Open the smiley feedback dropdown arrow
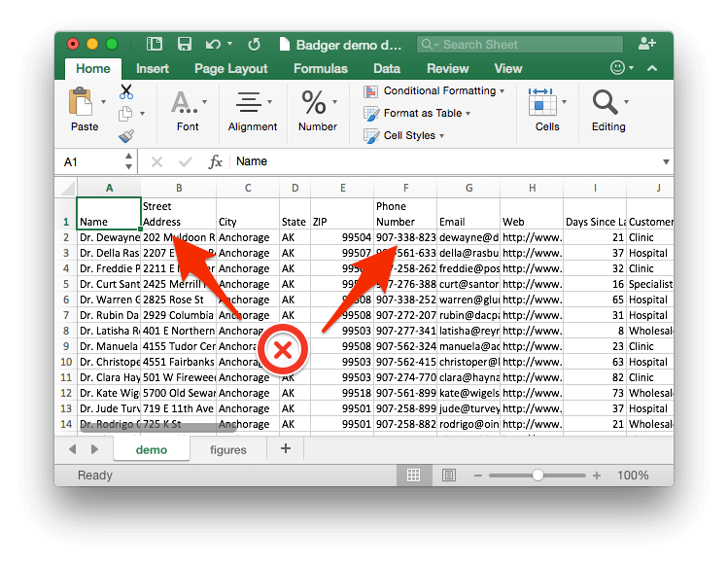728x564 pixels. [632, 68]
